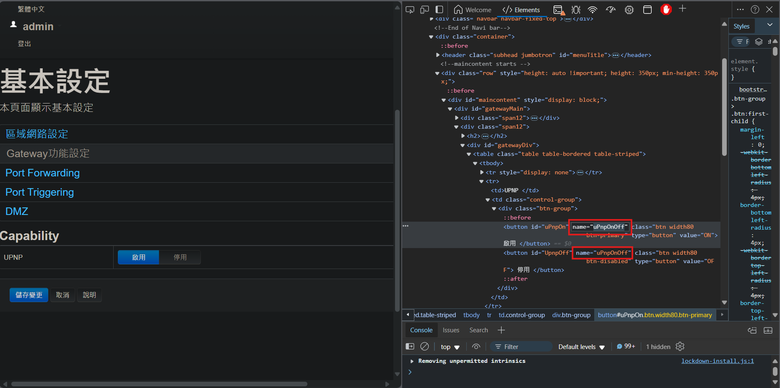The image size is (780, 388).
Task: Toggle the DevTools activity bar sidebar icon
Action: point(439,9)
